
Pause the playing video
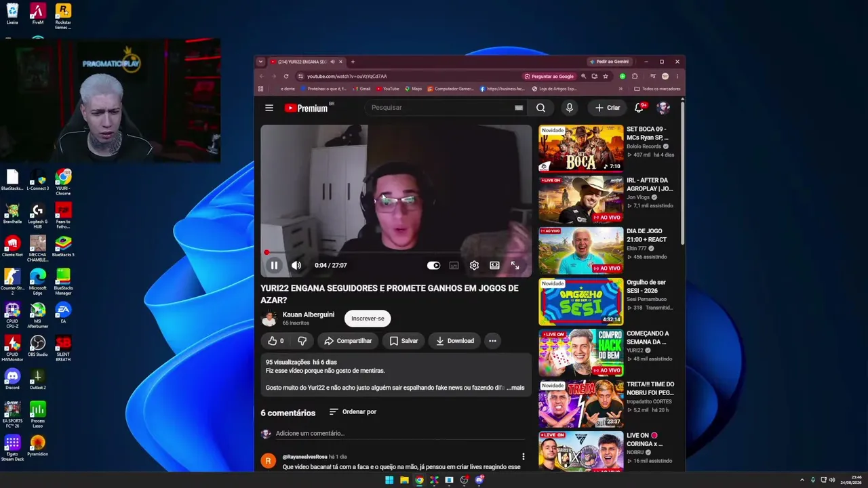[x=274, y=265]
